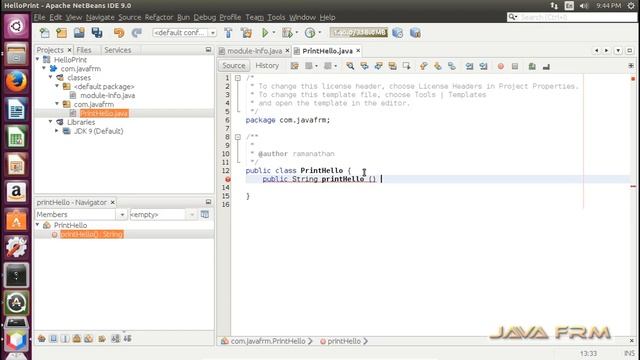Click the New File toolbar icon
The width and height of the screenshot is (640, 360).
tap(44, 33)
